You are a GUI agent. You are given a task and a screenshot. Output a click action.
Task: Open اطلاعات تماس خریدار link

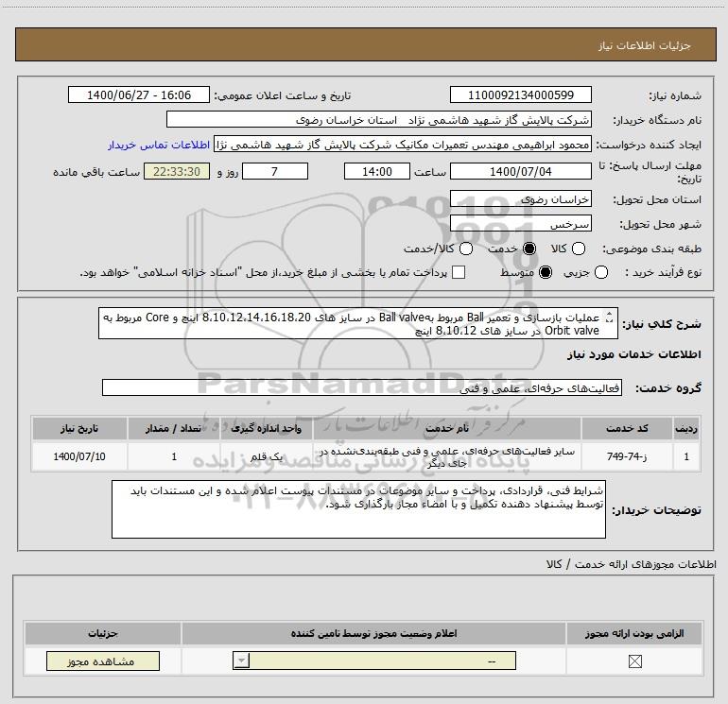click(159, 145)
